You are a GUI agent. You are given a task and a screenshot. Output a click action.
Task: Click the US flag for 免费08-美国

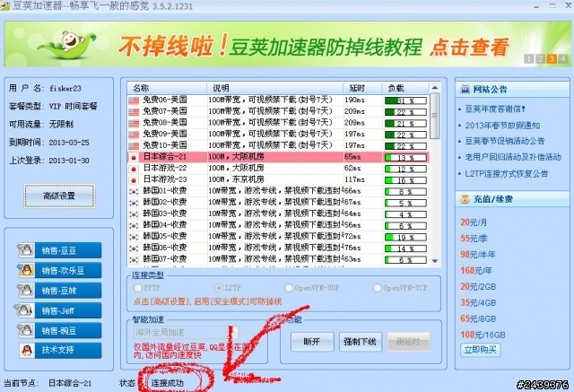tap(134, 123)
